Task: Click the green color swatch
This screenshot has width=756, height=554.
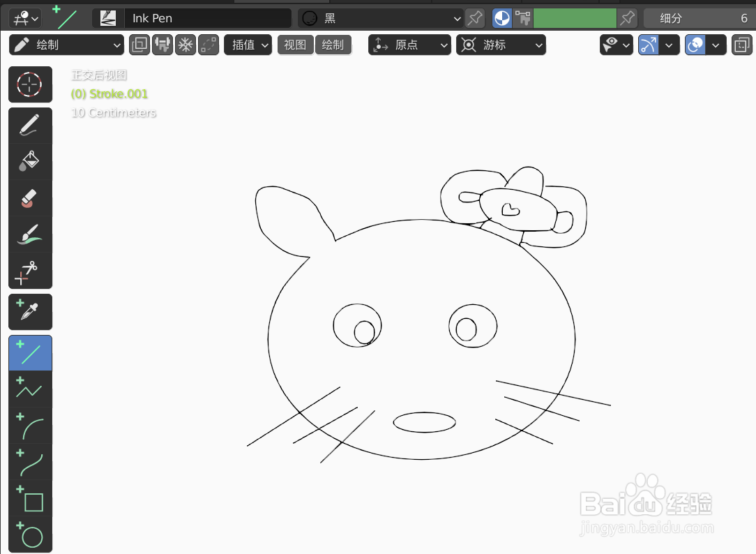Action: coord(575,18)
